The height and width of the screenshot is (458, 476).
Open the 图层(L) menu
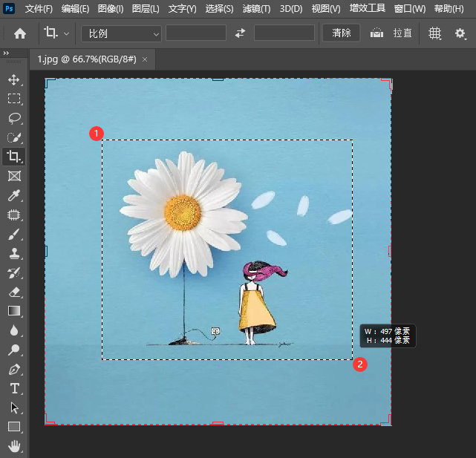(145, 9)
